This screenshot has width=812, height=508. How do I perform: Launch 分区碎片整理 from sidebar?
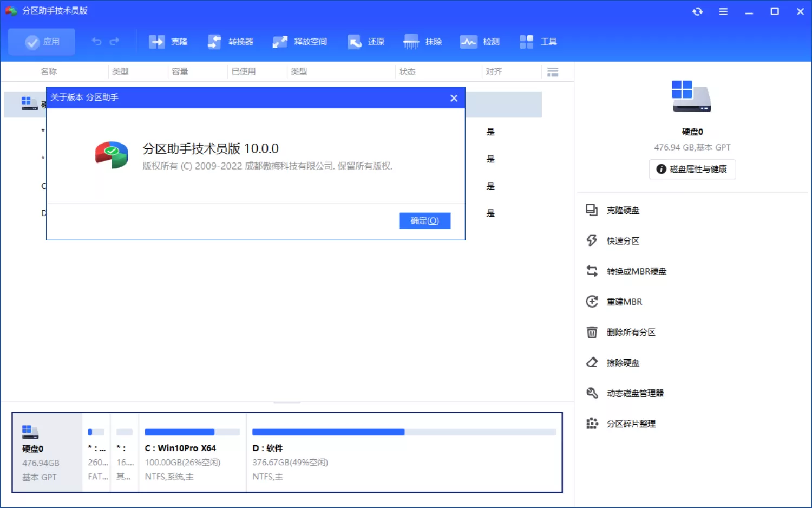[x=631, y=424]
